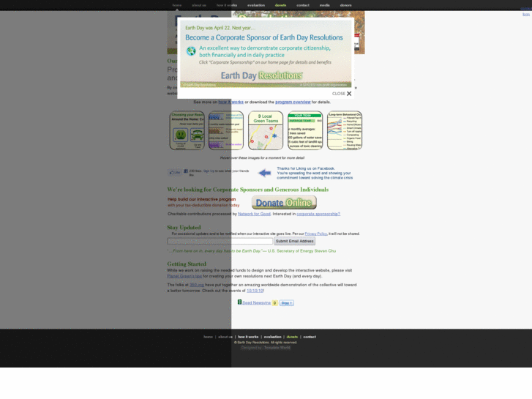Click the Earth Day Resolutions popup logo
The image size is (532, 399).
261,75
